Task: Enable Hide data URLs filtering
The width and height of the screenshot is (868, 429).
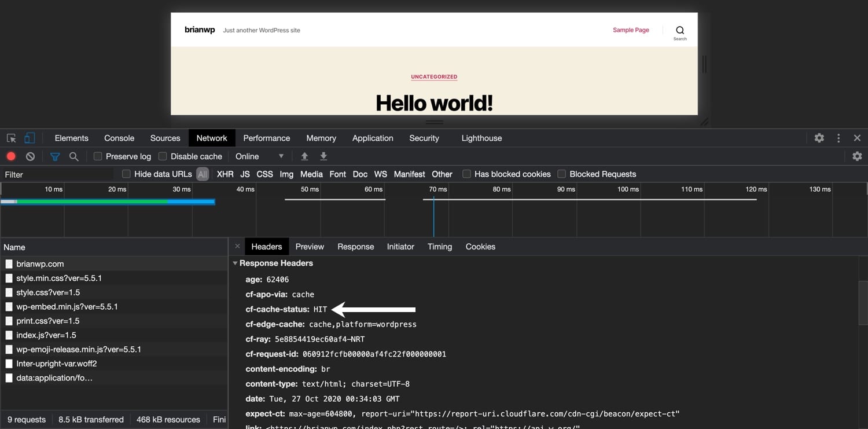Action: coord(125,174)
